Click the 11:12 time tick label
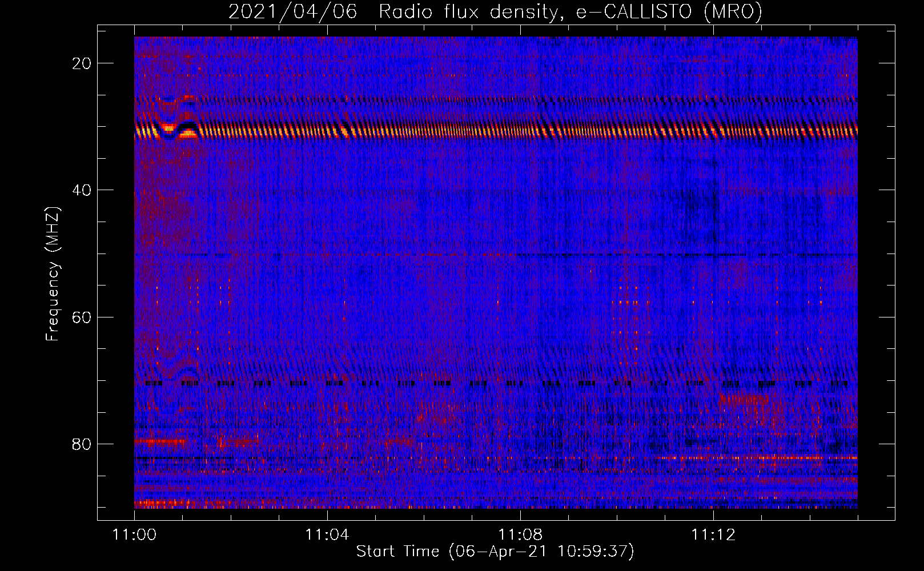Viewport: 924px width, 571px height. click(713, 535)
